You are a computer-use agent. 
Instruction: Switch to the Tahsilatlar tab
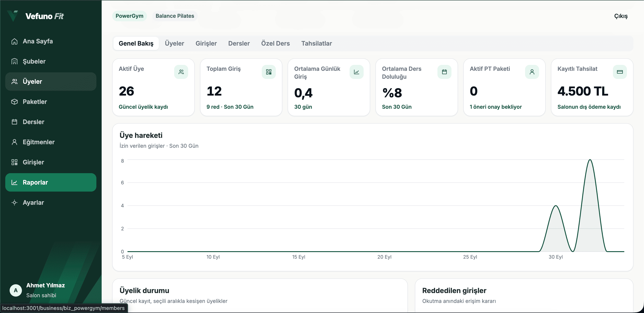click(x=317, y=44)
